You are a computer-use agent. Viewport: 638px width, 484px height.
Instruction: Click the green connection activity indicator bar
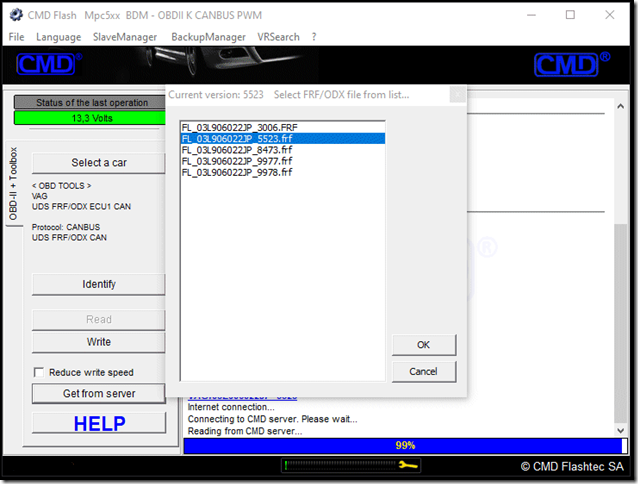pos(286,465)
